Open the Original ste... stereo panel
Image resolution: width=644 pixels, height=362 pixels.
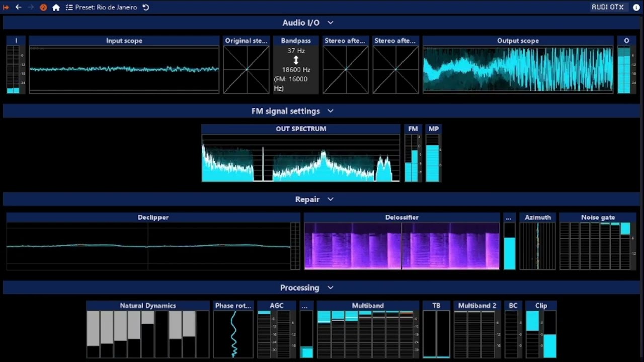pyautogui.click(x=247, y=64)
